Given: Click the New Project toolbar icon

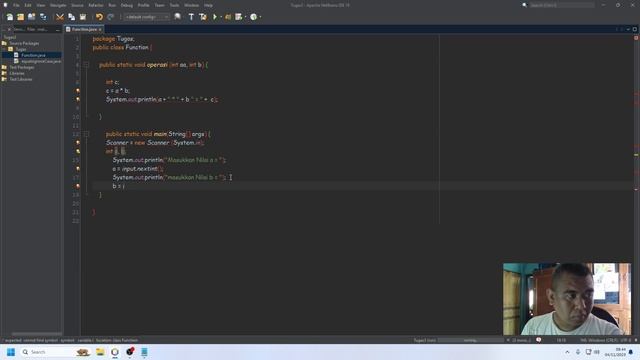Looking at the screenshot, I should [20, 17].
